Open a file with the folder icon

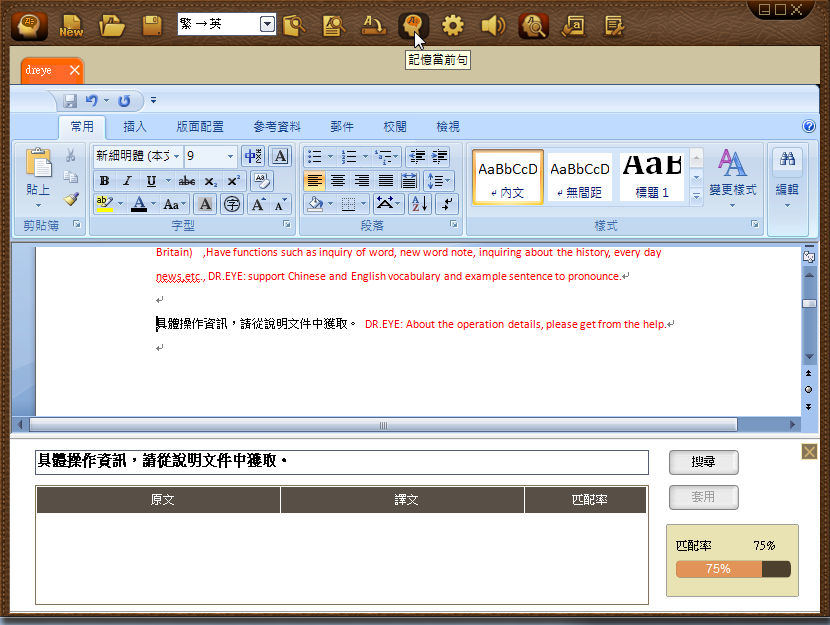[x=112, y=25]
